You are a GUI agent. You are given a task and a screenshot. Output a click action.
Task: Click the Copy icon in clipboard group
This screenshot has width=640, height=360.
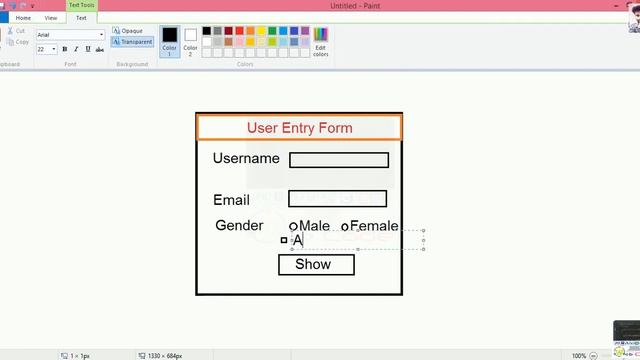pyautogui.click(x=11, y=42)
